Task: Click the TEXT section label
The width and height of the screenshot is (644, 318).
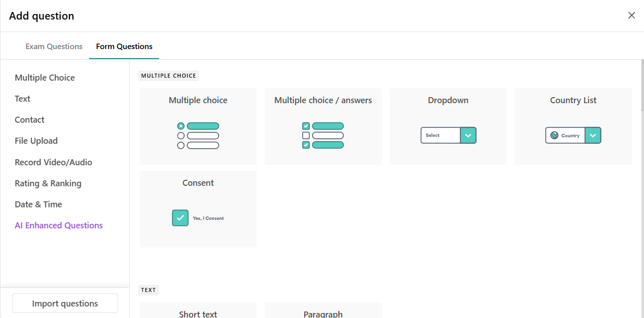Action: (x=149, y=289)
